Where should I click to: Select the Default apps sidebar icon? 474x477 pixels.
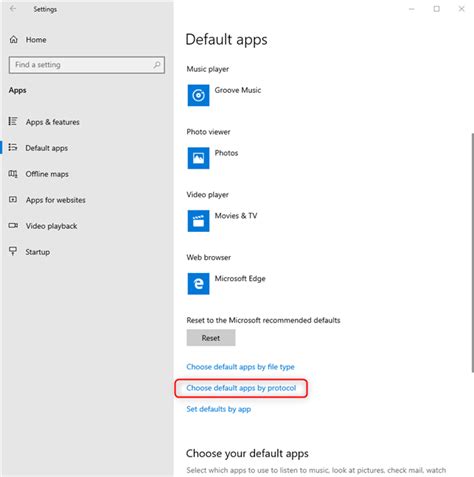[x=13, y=147]
